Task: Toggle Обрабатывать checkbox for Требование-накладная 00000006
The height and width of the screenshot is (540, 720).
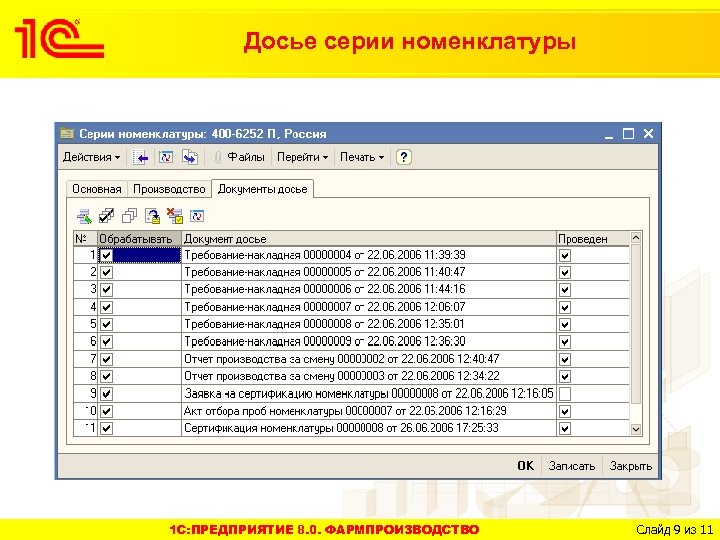Action: tap(107, 290)
